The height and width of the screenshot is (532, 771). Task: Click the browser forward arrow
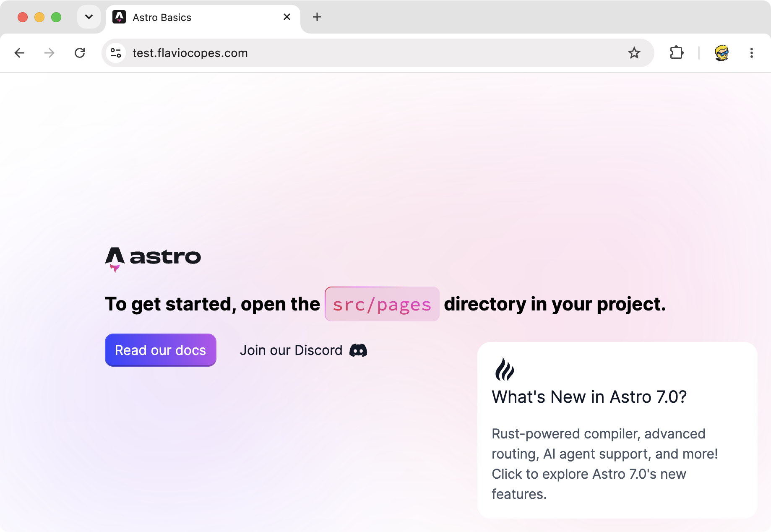click(49, 53)
